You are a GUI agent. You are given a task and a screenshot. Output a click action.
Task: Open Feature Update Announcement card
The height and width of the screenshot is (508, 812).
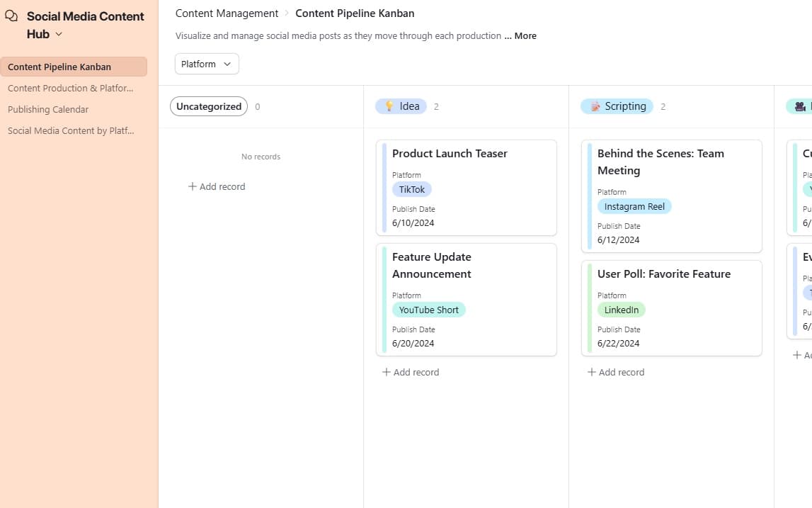coord(467,300)
